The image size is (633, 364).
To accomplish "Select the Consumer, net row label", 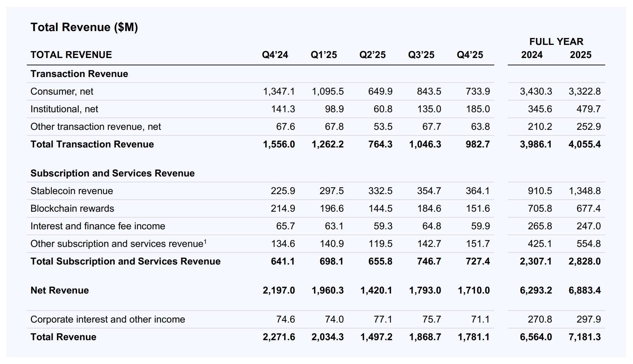I will click(x=62, y=92).
